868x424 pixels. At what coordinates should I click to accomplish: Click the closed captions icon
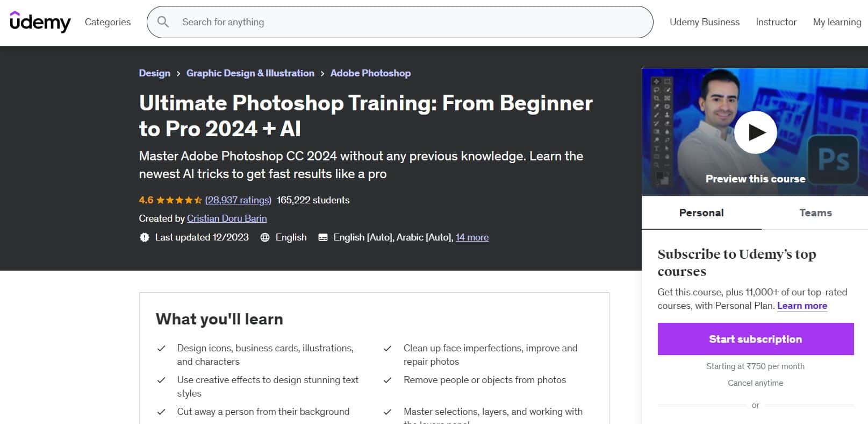tap(323, 237)
